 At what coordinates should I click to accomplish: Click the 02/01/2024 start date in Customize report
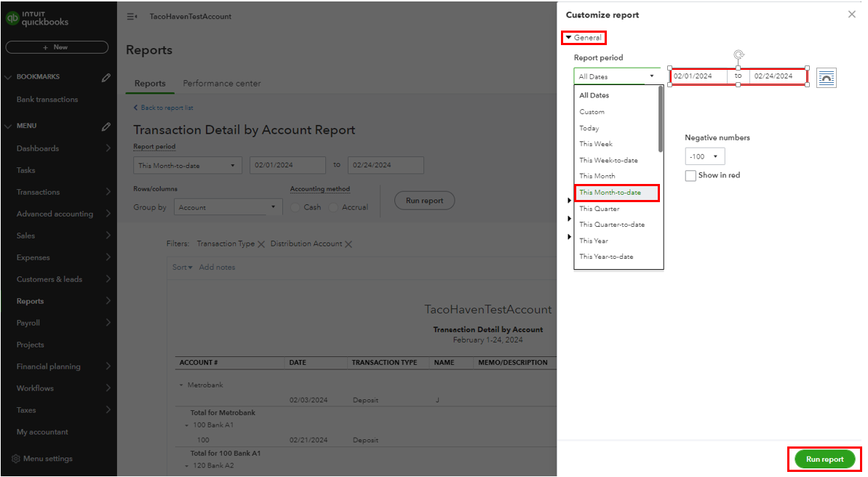698,76
